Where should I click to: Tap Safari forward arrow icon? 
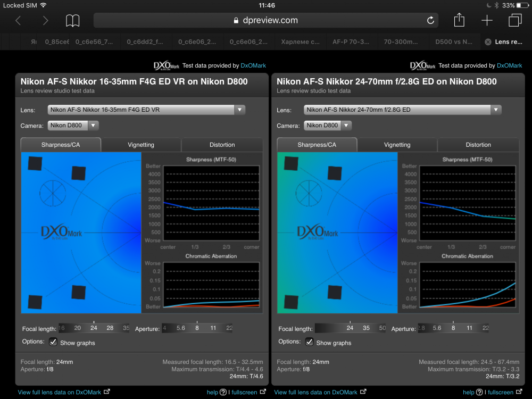coord(45,21)
